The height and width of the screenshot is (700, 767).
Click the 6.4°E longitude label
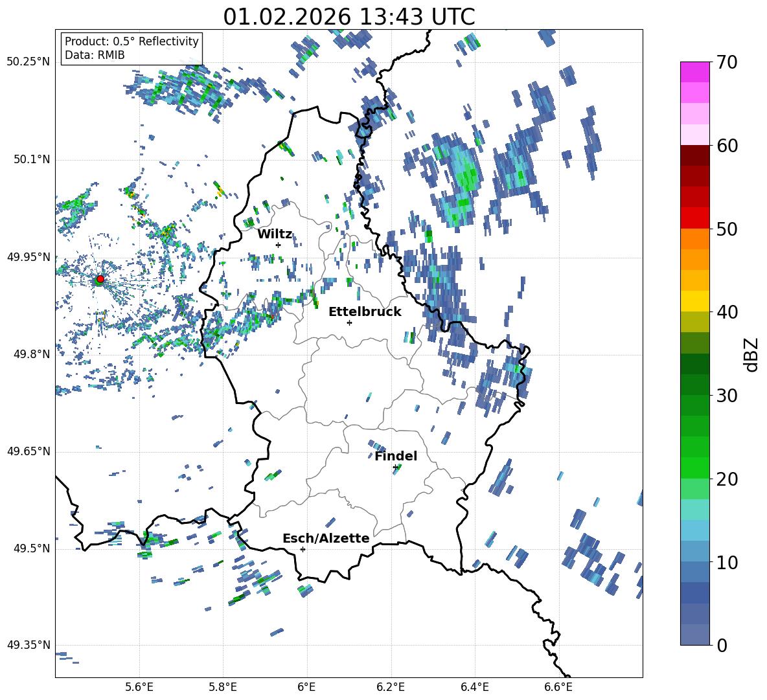click(x=474, y=687)
